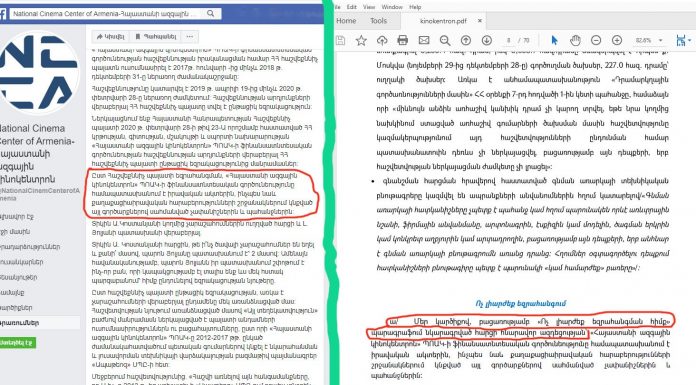This screenshot has width=696, height=385.
Task: Activate the hand pan tool
Action: click(x=575, y=40)
